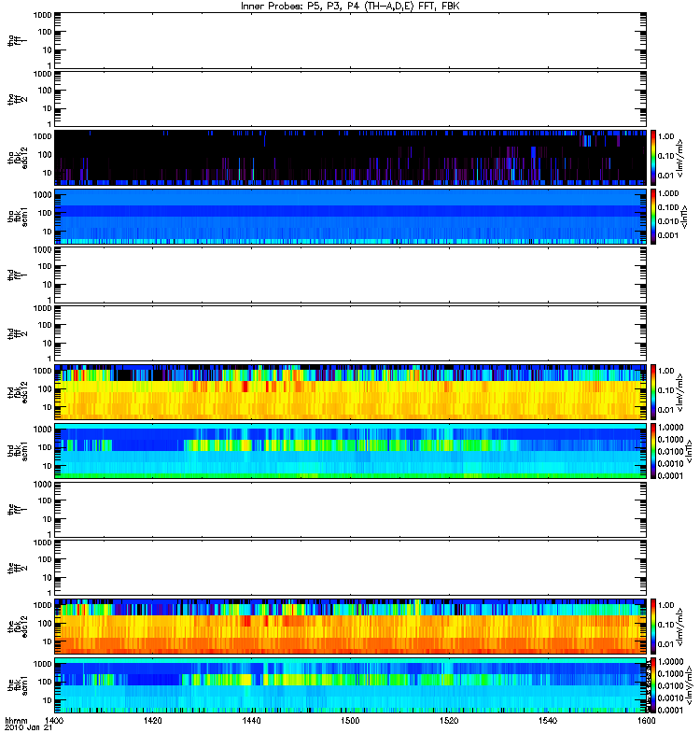Select the 'tha fff 1' panel label
Image resolution: width=700 pixels, height=747 pixels.
(18, 41)
